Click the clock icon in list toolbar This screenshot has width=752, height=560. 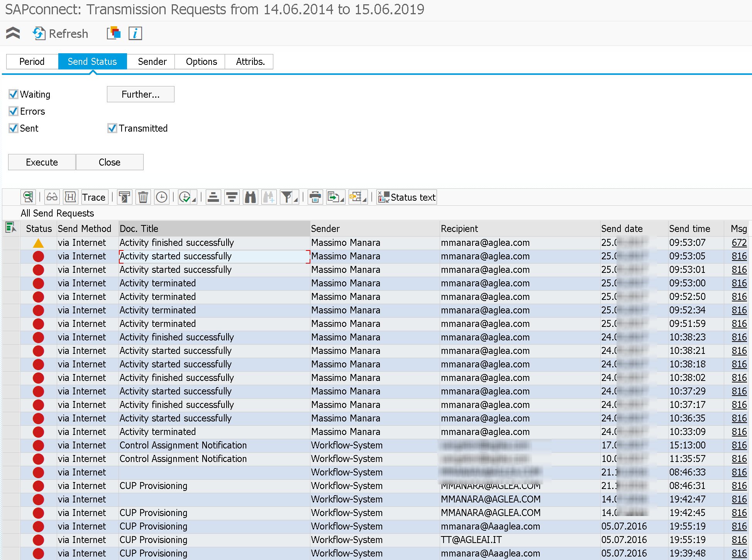point(161,197)
